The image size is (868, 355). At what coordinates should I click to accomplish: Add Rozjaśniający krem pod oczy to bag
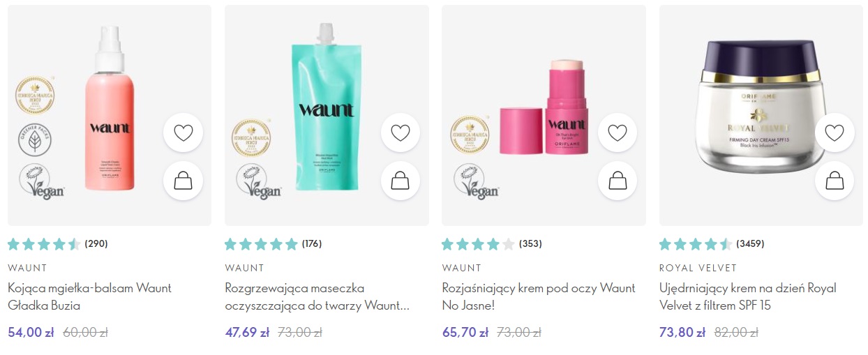(618, 181)
